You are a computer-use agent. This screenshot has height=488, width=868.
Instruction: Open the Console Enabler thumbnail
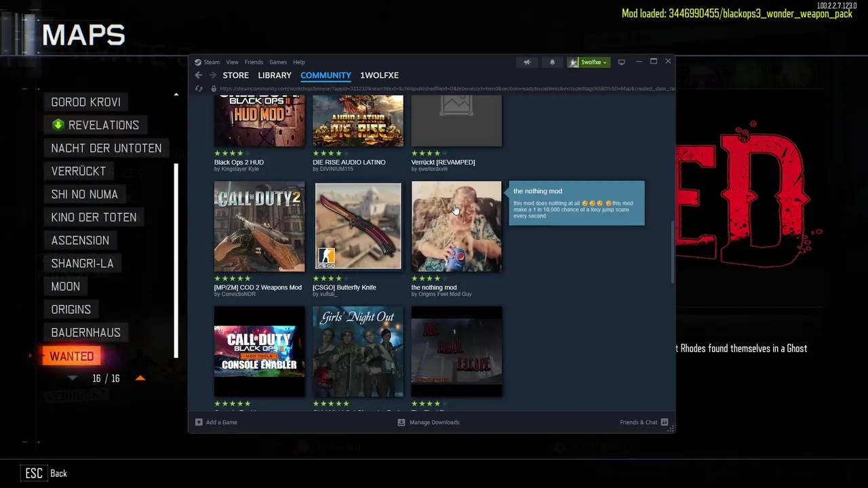260,352
